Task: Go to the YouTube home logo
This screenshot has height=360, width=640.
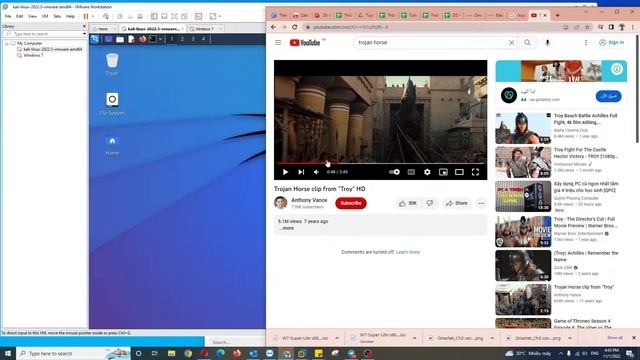Action: point(305,42)
